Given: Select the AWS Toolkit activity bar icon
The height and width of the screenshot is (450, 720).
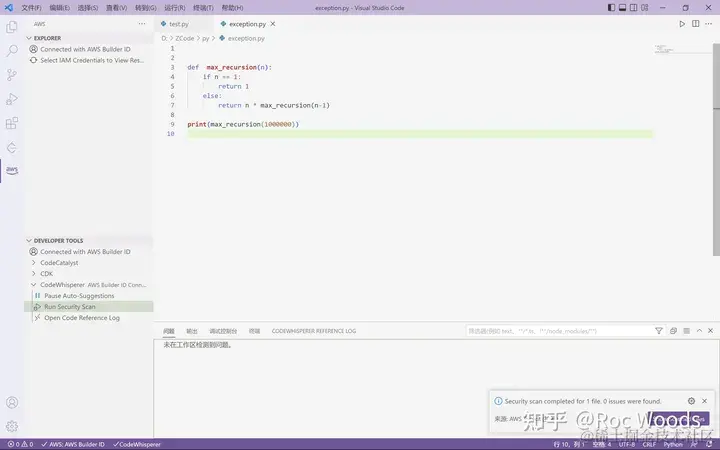Looking at the screenshot, I should coord(12,170).
